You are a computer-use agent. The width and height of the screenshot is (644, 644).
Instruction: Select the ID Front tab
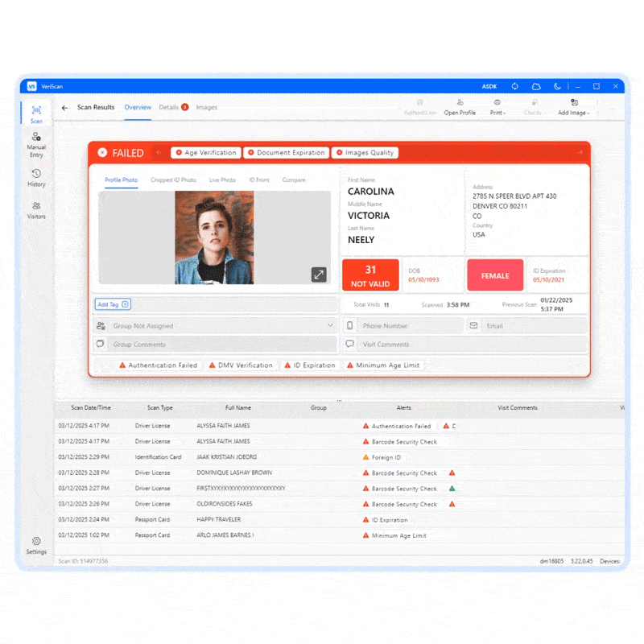coord(259,180)
